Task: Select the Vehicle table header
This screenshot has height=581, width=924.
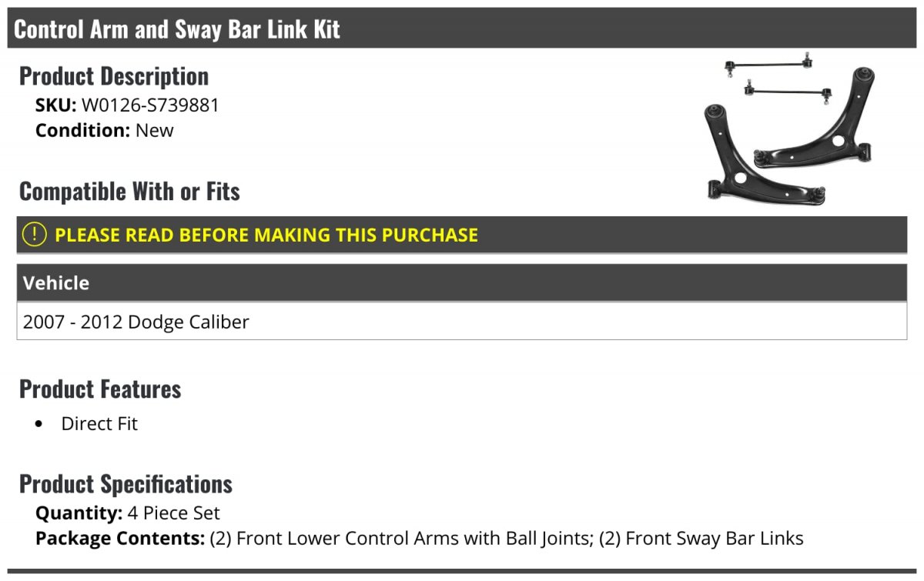Action: (x=56, y=283)
